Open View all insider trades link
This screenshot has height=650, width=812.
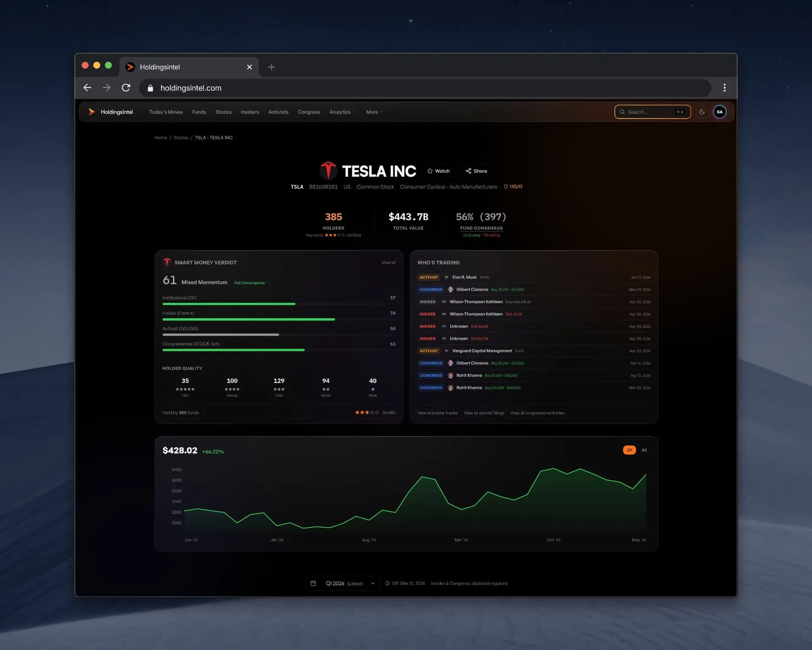pos(437,413)
